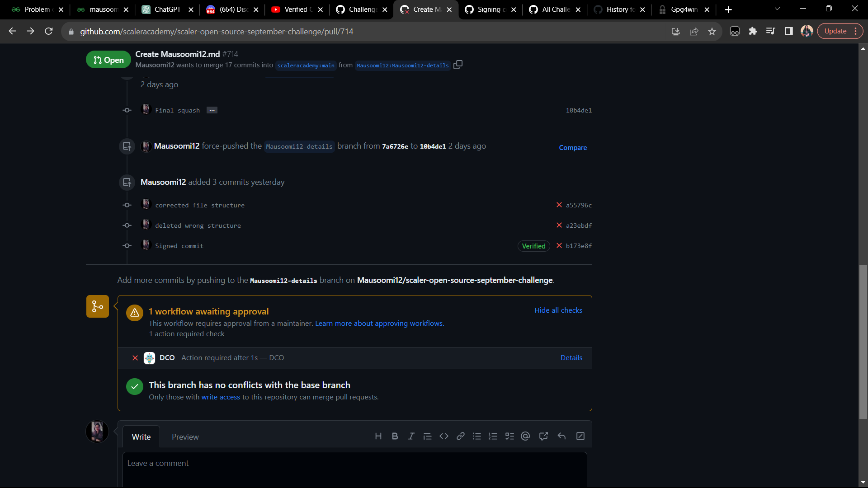Click the copy branch name icon
The width and height of the screenshot is (868, 488).
[458, 65]
